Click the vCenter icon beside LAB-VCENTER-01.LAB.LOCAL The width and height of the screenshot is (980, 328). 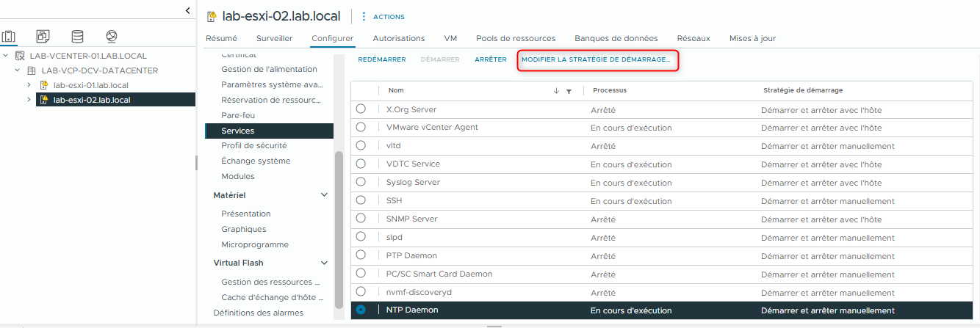click(20, 56)
